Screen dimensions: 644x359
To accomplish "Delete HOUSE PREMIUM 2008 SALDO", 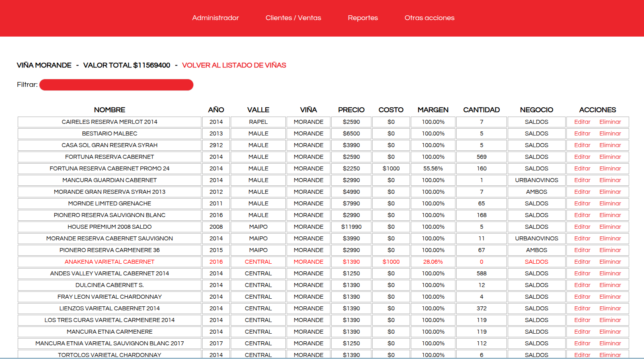I will (610, 227).
